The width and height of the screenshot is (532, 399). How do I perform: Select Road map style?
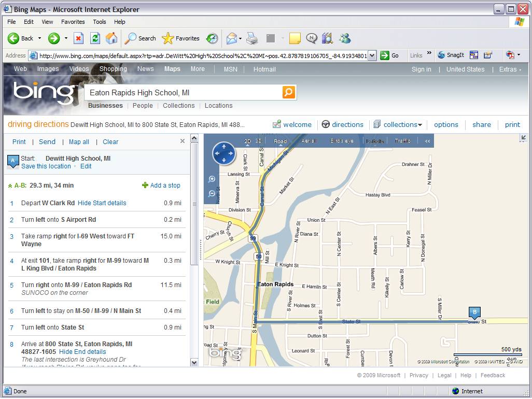click(280, 141)
